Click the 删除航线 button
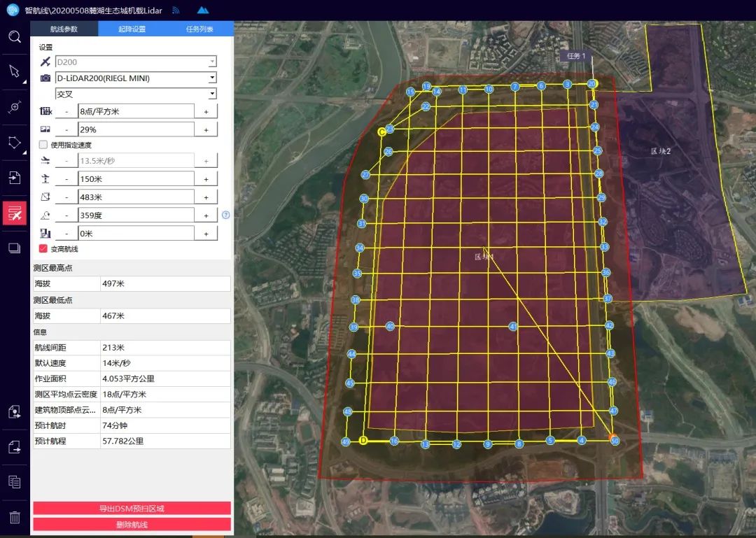This screenshot has width=756, height=538. [x=132, y=525]
